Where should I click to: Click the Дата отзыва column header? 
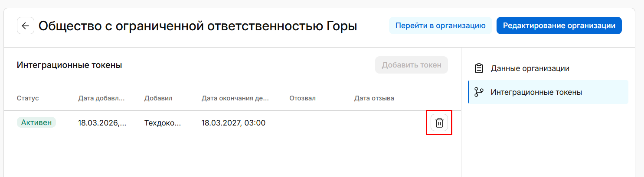(374, 98)
